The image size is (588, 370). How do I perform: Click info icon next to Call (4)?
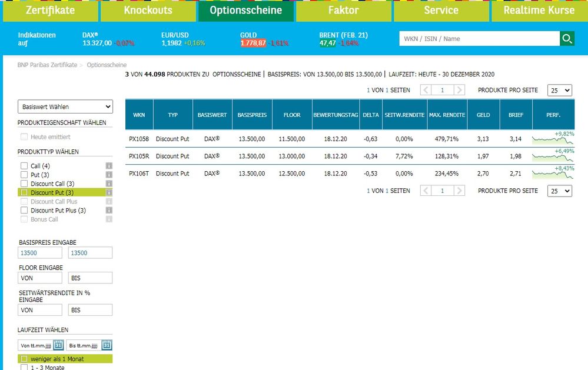click(x=109, y=166)
